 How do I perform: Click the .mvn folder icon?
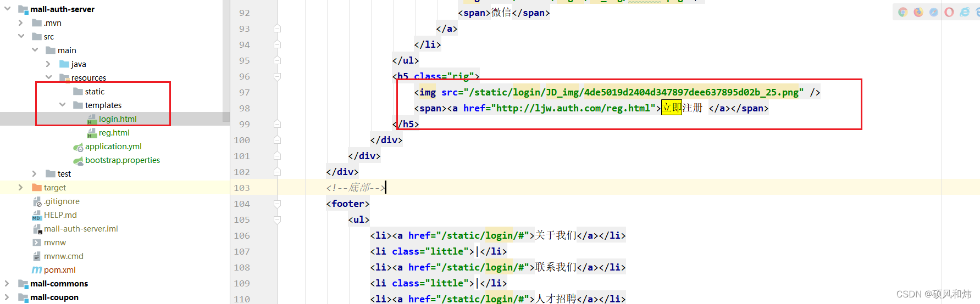click(x=37, y=23)
